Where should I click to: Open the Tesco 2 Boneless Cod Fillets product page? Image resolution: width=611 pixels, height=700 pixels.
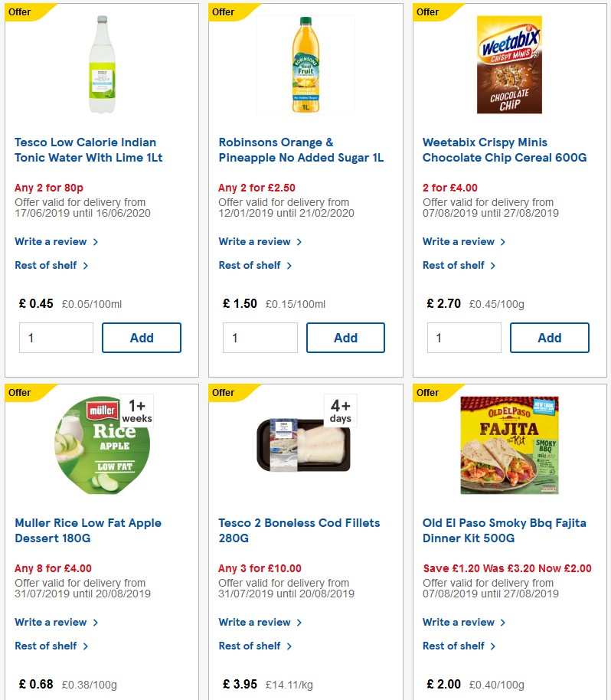point(299,530)
